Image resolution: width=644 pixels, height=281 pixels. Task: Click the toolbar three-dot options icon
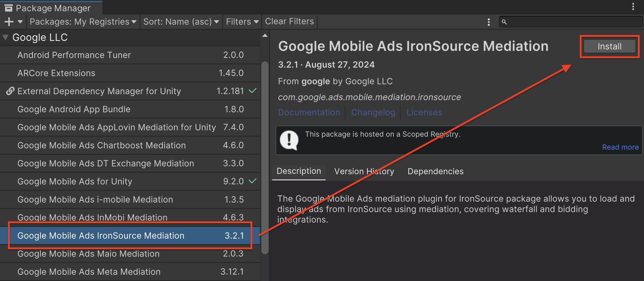(488, 22)
